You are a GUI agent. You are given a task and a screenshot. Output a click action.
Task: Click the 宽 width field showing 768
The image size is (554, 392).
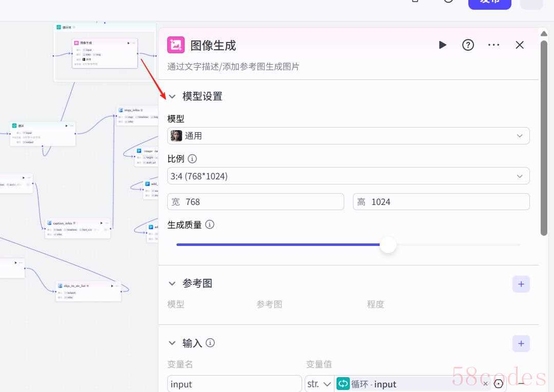[x=255, y=202]
